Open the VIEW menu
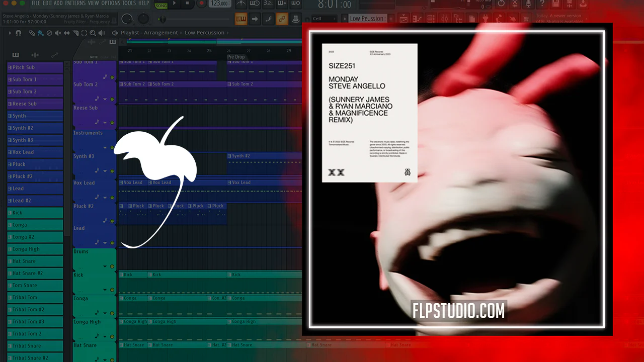Image resolution: width=644 pixels, height=362 pixels. pos(94,4)
